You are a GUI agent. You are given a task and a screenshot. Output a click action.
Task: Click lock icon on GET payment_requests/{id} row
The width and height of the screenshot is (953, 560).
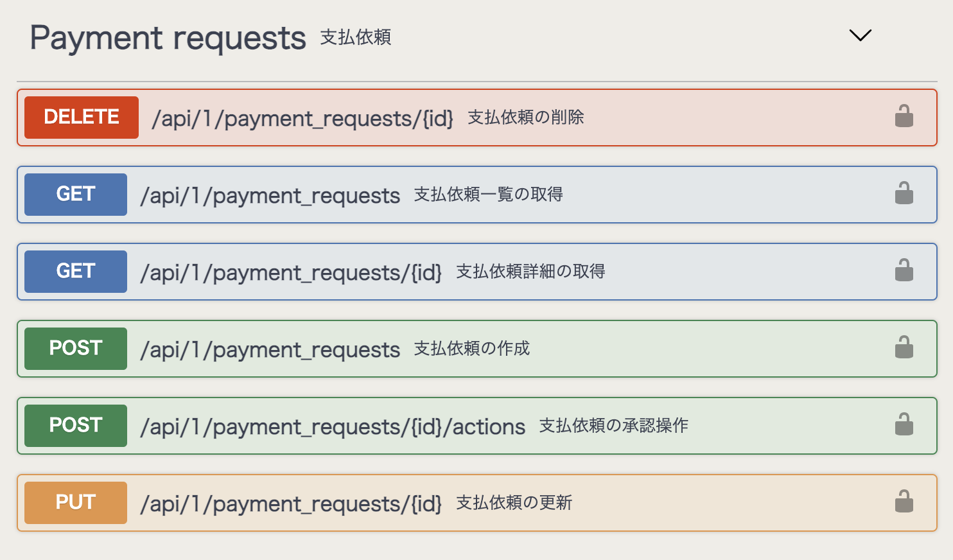click(x=904, y=271)
